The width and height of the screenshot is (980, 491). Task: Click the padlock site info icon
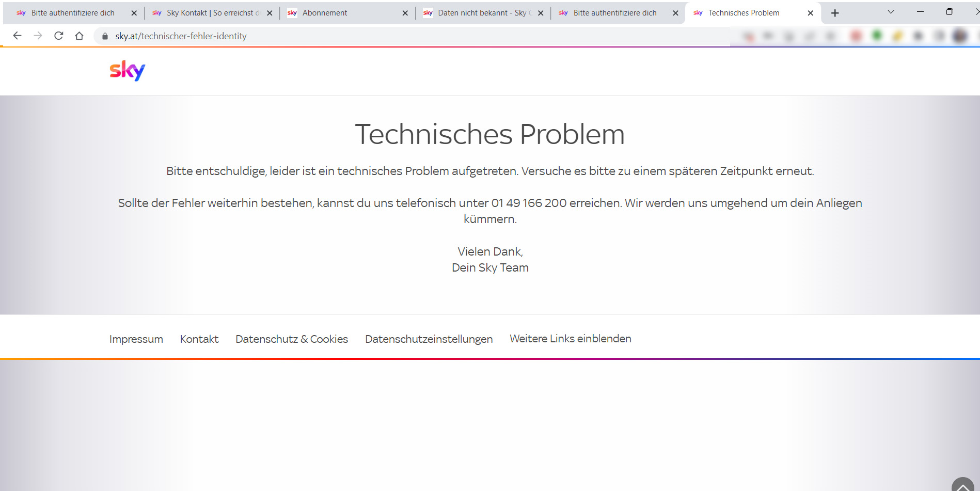pyautogui.click(x=105, y=36)
